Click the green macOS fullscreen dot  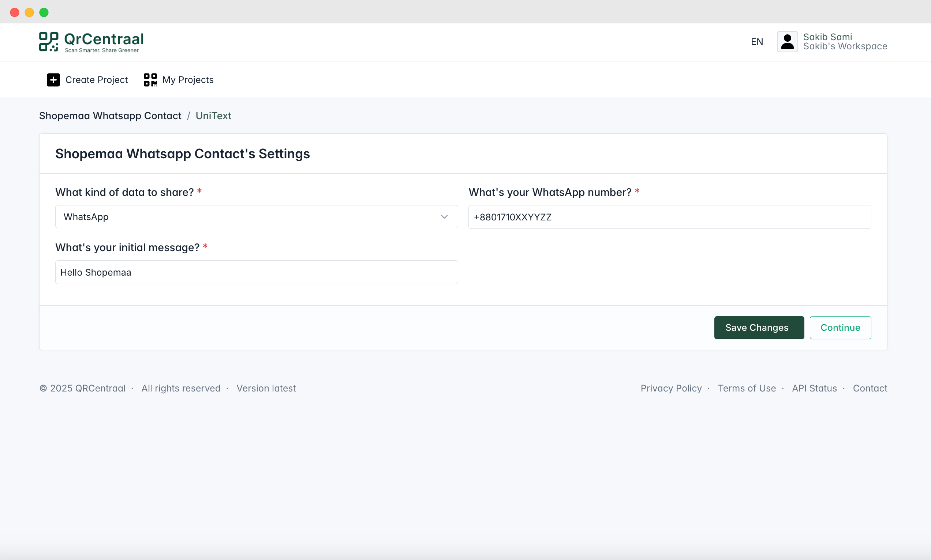click(x=44, y=12)
